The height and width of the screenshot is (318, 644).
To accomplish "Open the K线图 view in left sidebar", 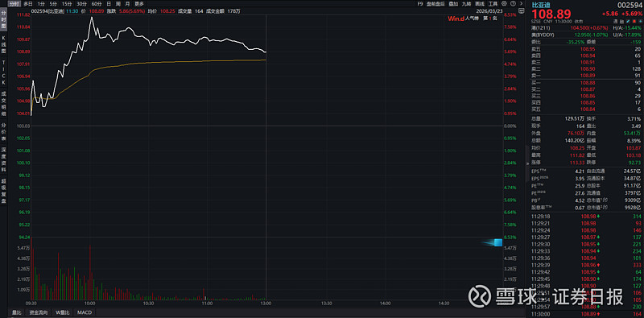I will click(x=4, y=45).
